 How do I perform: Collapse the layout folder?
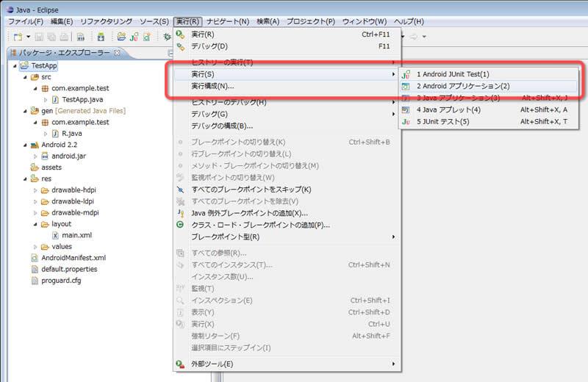pos(35,224)
